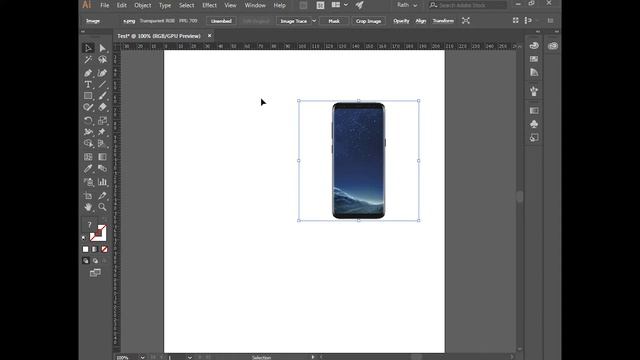640x360 pixels.
Task: Select the Shape Builder tool
Action: (88, 143)
